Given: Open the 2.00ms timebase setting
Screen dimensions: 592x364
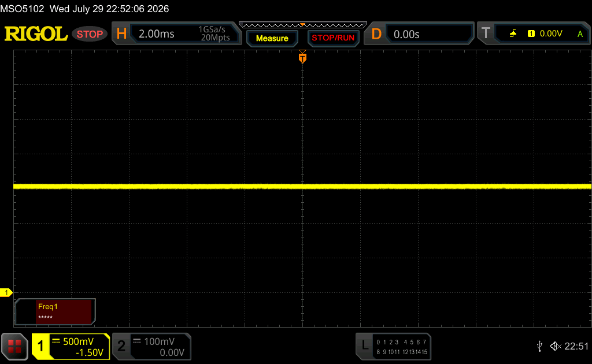Looking at the screenshot, I should click(156, 34).
